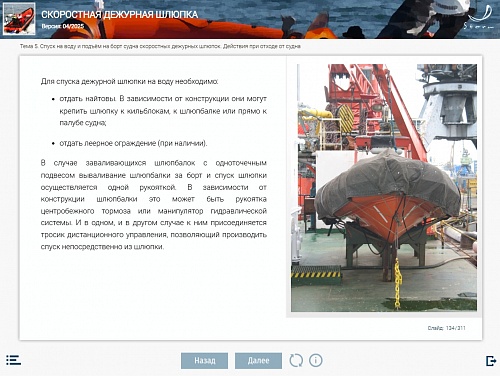Click the line 'Для спуска дежурной шлюпки'

tap(129, 81)
